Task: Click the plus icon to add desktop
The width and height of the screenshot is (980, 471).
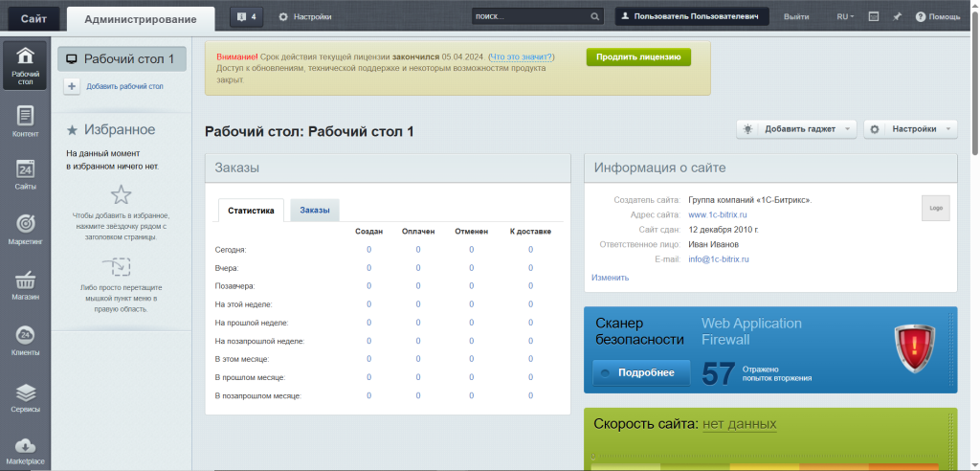Action: tap(73, 86)
